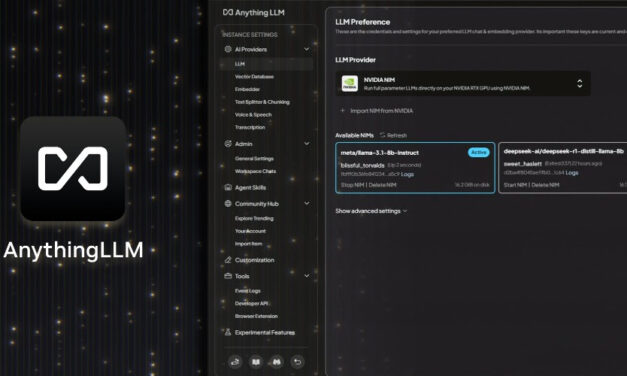Open Your Account in Community Hub
Viewport: 627px width, 376px height.
250,231
